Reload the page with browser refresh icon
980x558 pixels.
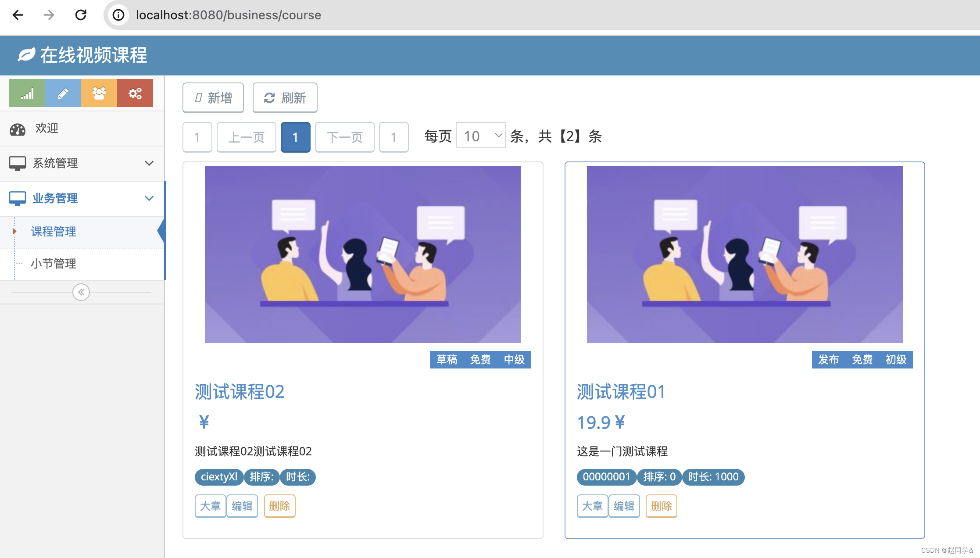pyautogui.click(x=81, y=15)
